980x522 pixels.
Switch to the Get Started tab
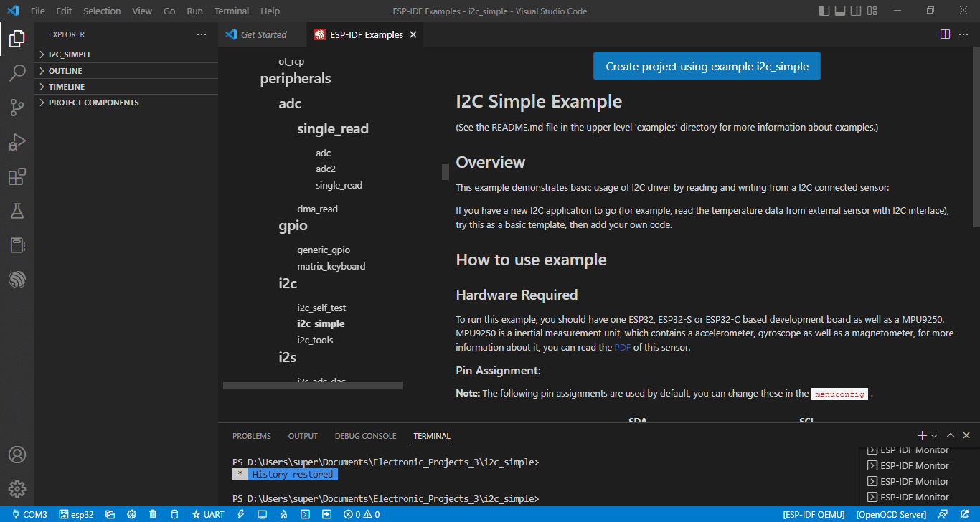coord(263,34)
